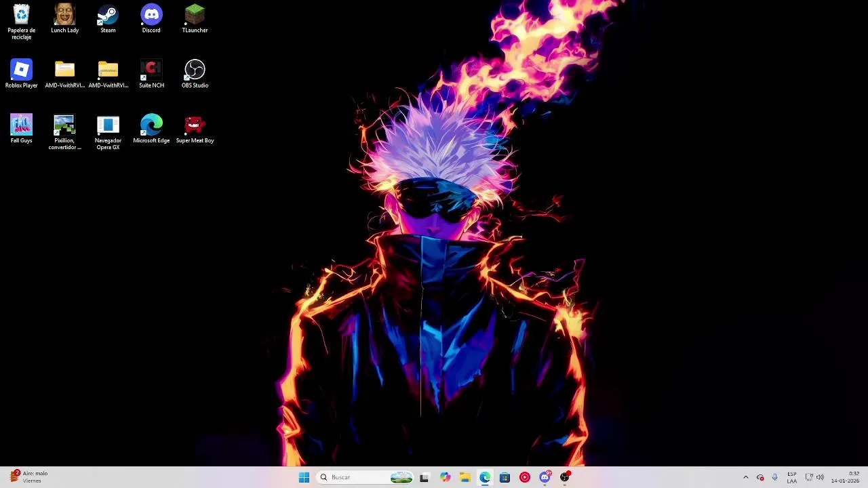Viewport: 868px width, 488px height.
Task: Open File Explorer from the taskbar
Action: [x=465, y=477]
